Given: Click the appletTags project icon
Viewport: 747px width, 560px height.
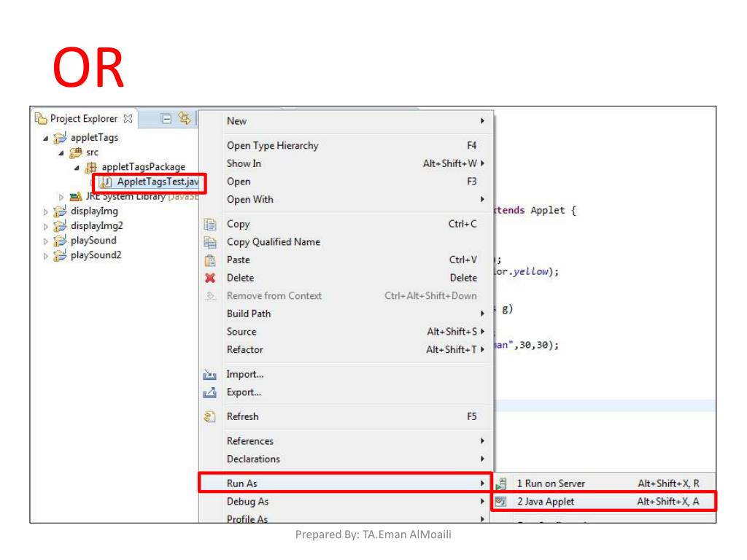Looking at the screenshot, I should [x=60, y=138].
